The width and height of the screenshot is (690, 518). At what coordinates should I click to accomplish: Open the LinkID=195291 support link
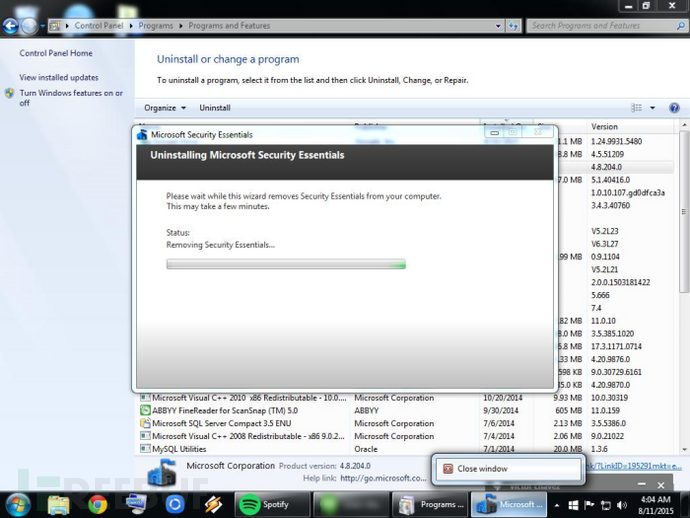pyautogui.click(x=634, y=466)
